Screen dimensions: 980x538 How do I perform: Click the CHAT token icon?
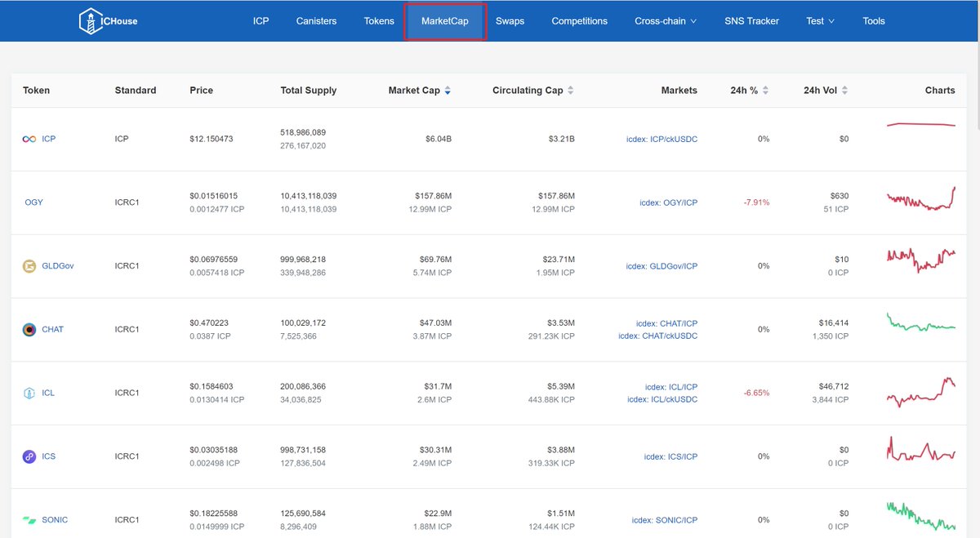pyautogui.click(x=29, y=330)
